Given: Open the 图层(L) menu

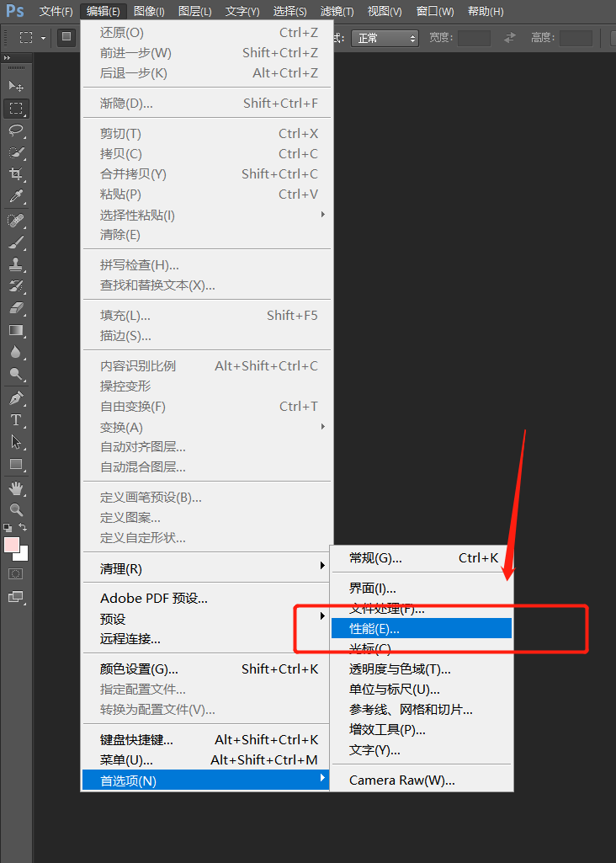Looking at the screenshot, I should point(194,11).
